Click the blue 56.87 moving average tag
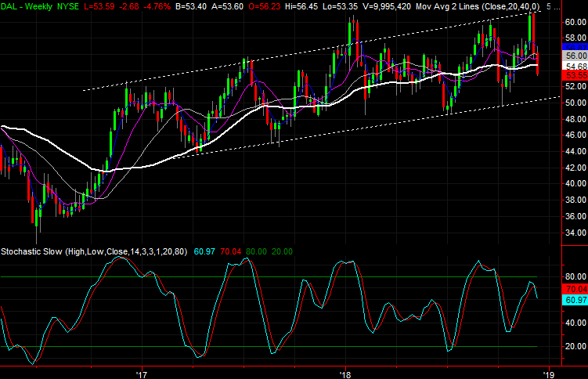 pyautogui.click(x=575, y=48)
